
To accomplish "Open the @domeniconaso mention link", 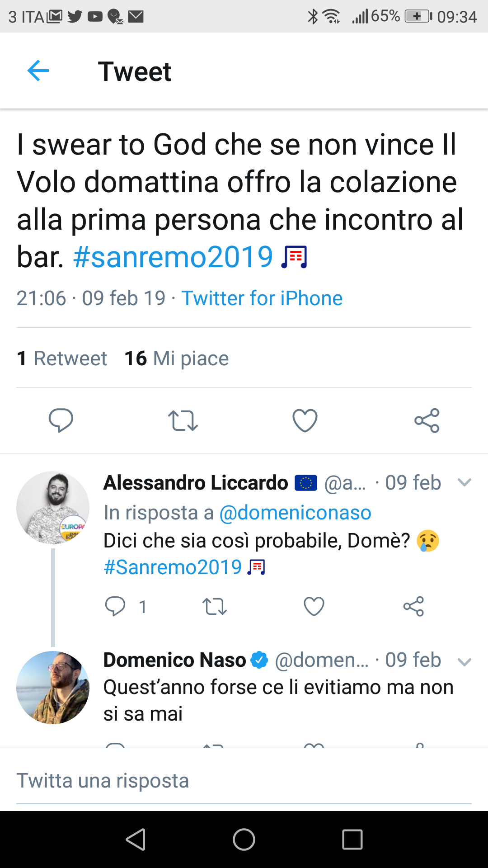I will [295, 513].
